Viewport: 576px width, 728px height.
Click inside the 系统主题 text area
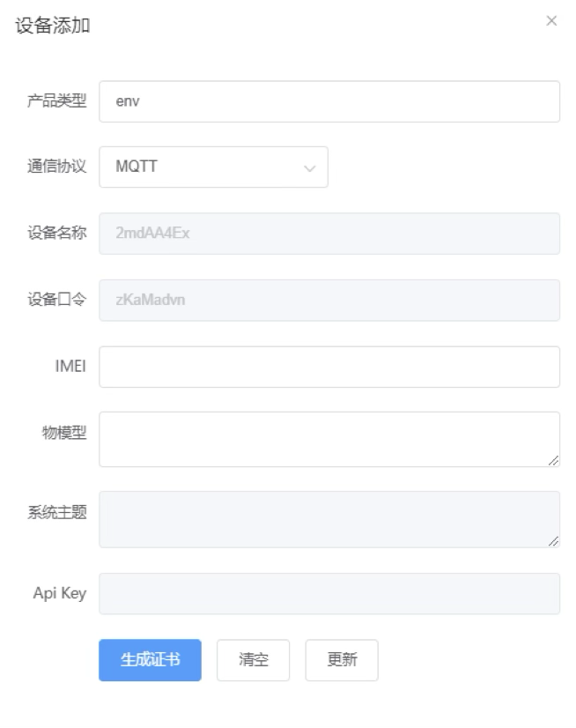point(329,519)
